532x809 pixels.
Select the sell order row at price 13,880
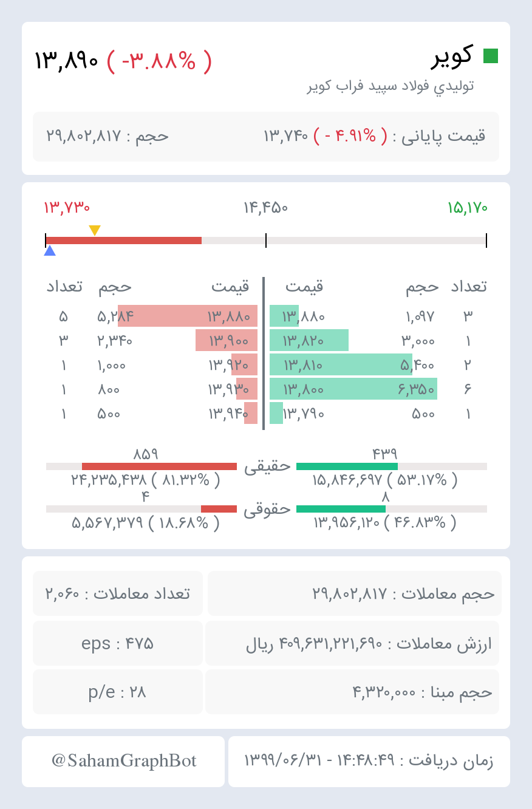tap(152, 316)
